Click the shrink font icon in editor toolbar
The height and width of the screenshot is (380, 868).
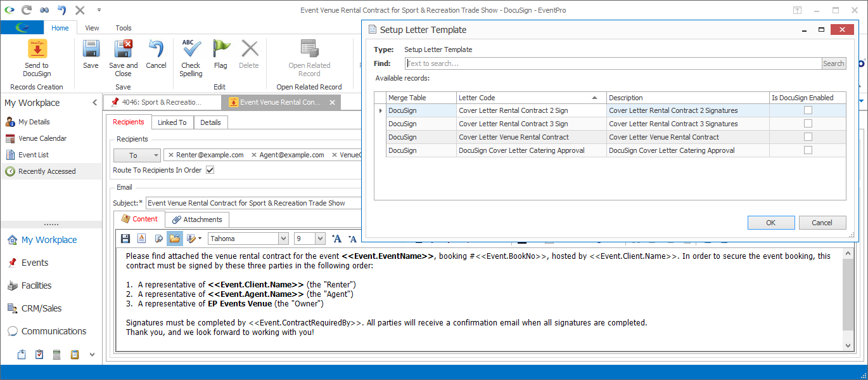point(352,239)
